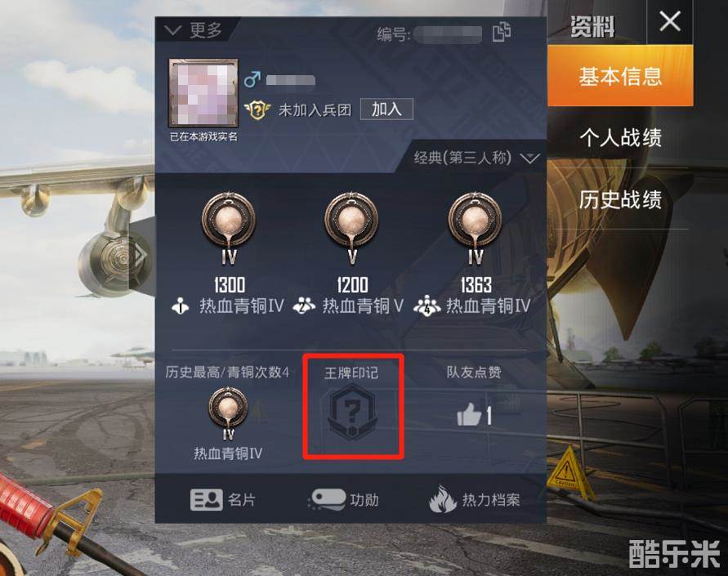The width and height of the screenshot is (728, 576).
Task: Open the 名片 card icon
Action: (206, 500)
